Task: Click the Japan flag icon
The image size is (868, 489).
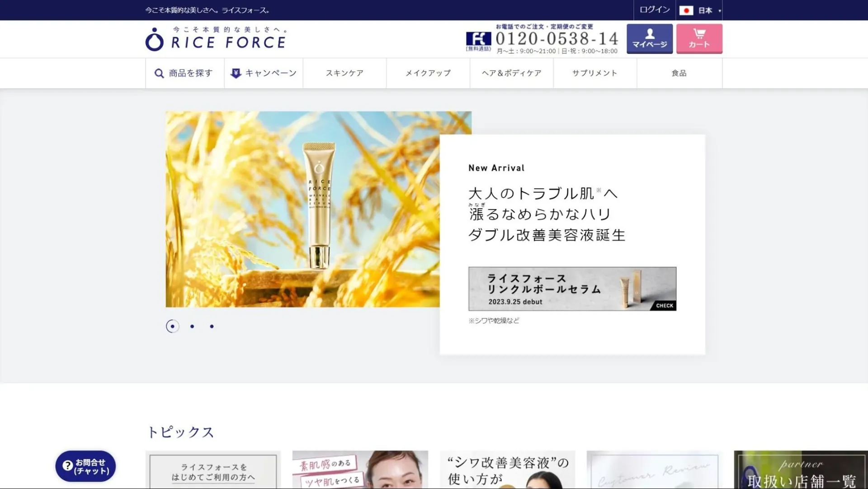Action: pos(686,10)
